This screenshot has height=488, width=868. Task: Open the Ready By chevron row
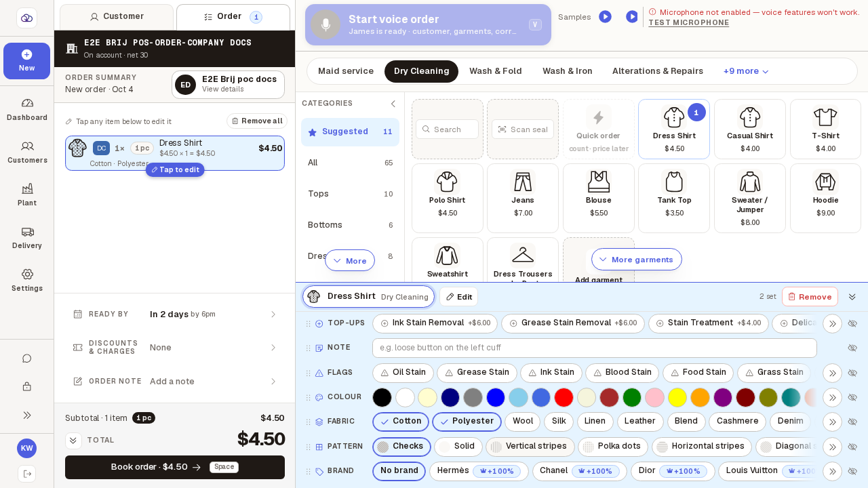pyautogui.click(x=174, y=314)
